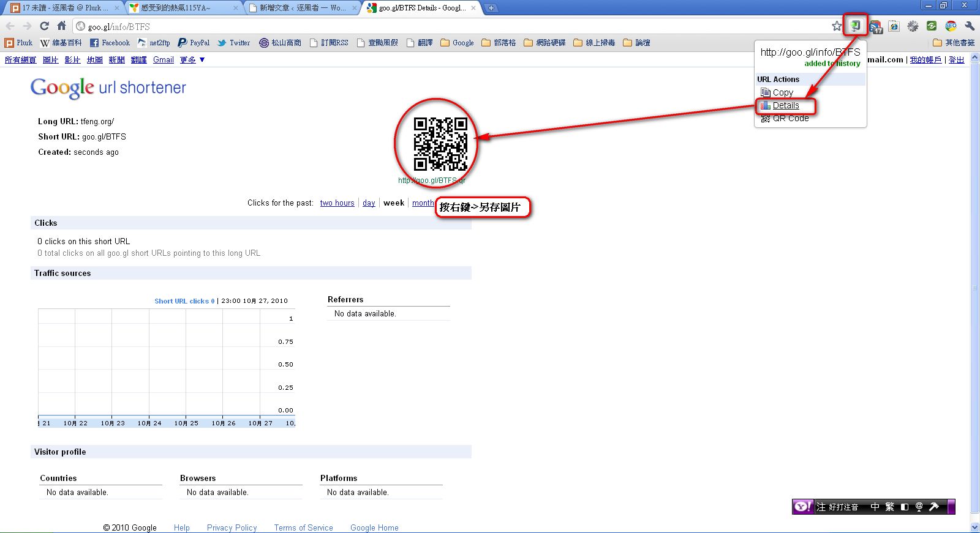Switch to the Plurk 17 未讀 tab

click(x=64, y=8)
